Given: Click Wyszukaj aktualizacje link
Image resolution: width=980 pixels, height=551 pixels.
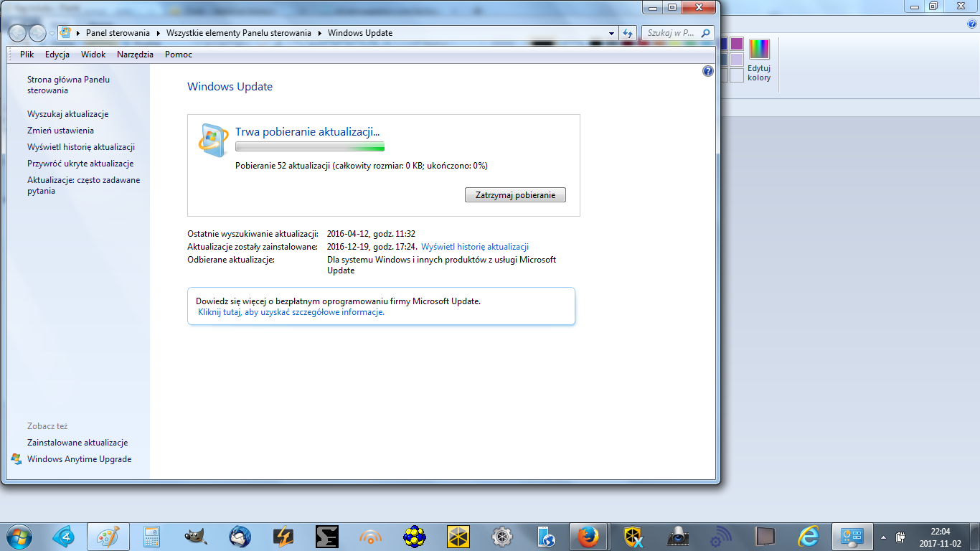Looking at the screenshot, I should (x=68, y=114).
